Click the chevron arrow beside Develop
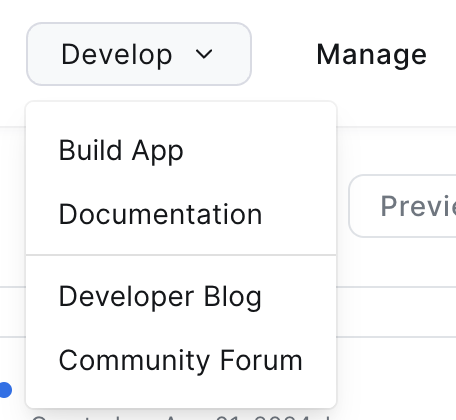Image resolution: width=456 pixels, height=420 pixels. click(204, 54)
